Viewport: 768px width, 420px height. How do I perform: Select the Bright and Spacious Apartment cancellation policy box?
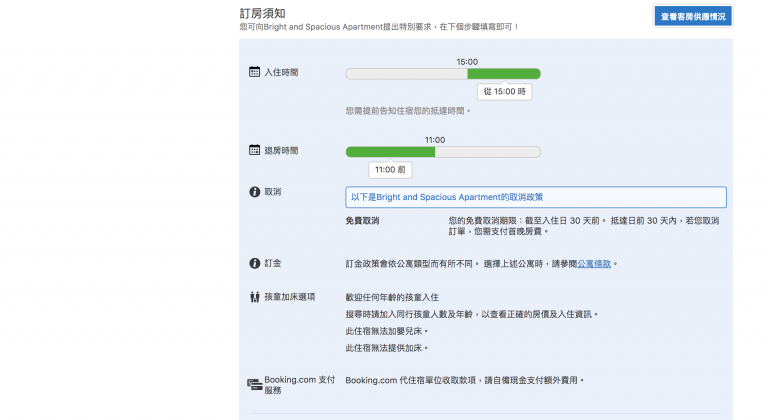coord(535,197)
